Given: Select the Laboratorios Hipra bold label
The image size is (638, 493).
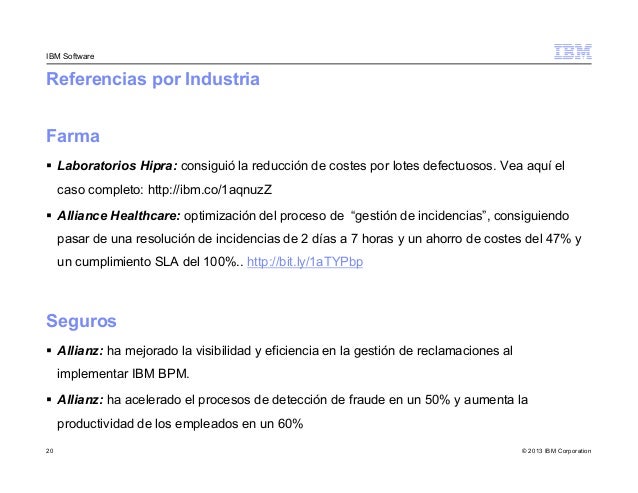Looking at the screenshot, I should point(117,166).
